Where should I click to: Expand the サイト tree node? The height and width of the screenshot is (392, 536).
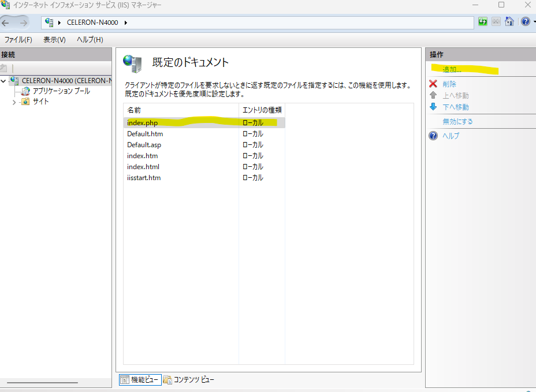coord(14,102)
